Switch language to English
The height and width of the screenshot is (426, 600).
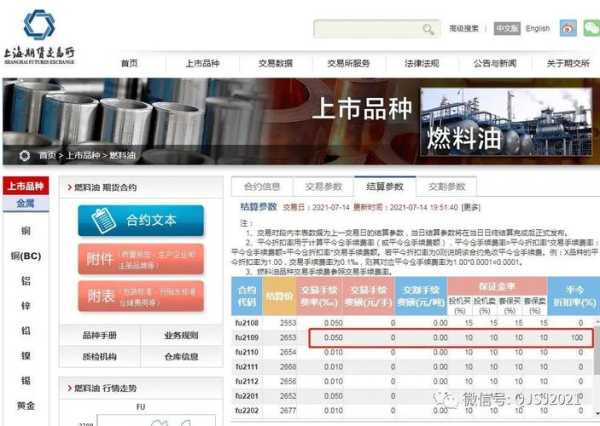(x=538, y=29)
